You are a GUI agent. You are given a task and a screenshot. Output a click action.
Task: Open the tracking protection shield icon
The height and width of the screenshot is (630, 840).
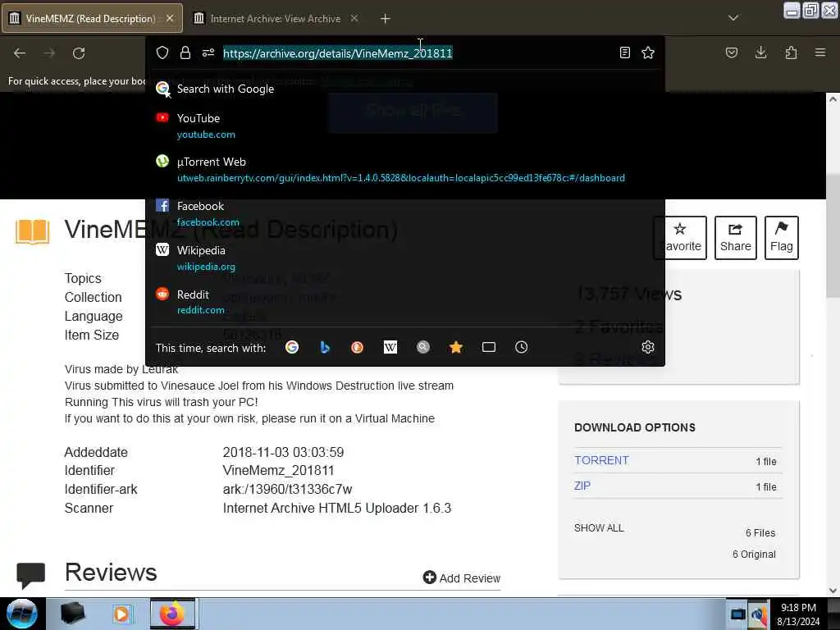[x=162, y=52]
